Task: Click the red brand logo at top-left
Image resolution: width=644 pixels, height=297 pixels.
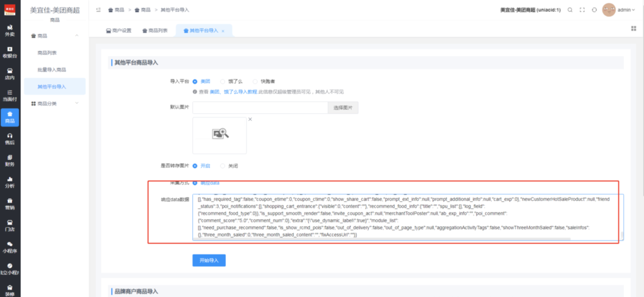Action: 10,9
